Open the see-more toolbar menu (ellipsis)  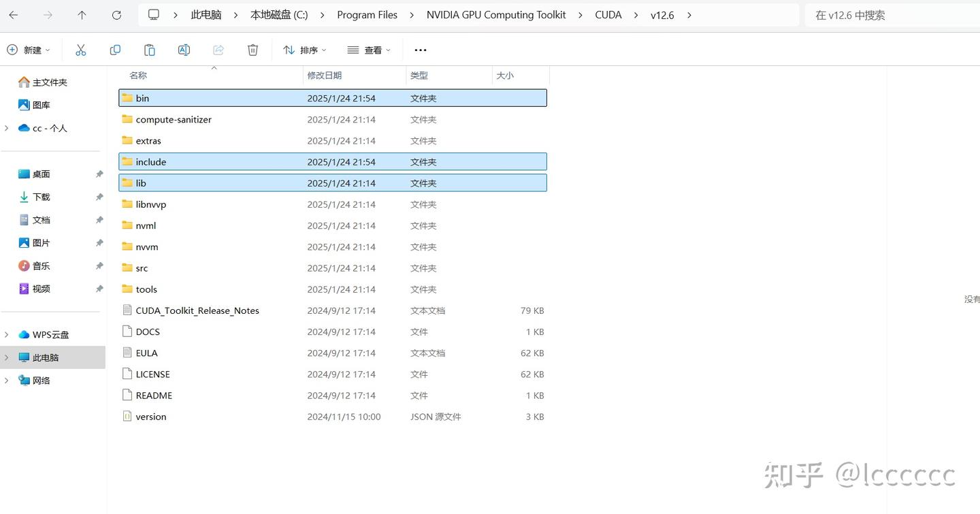pos(420,49)
